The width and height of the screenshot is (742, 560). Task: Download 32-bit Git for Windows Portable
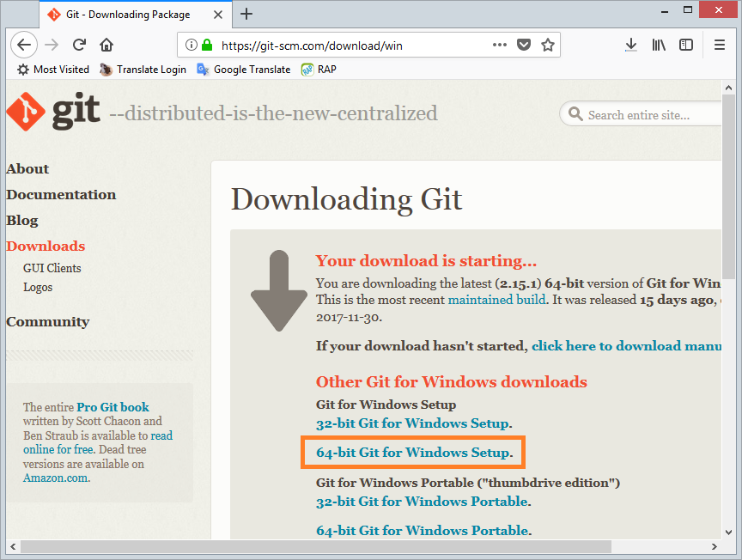tap(422, 502)
